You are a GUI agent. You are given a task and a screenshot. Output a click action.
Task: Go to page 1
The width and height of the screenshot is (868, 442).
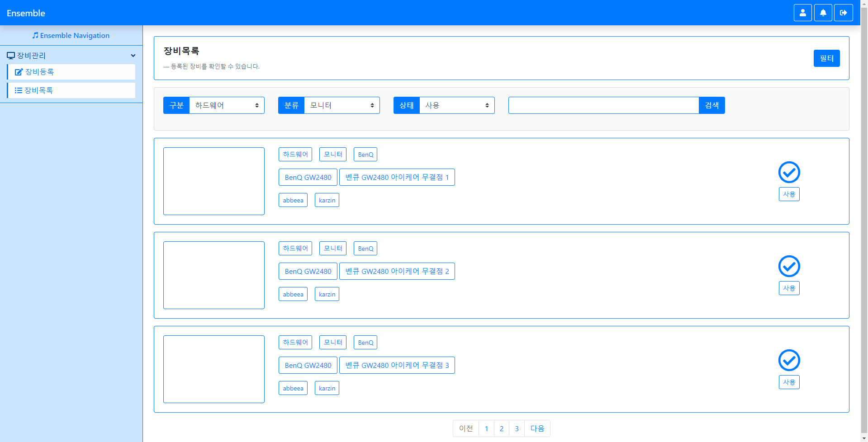tap(486, 428)
